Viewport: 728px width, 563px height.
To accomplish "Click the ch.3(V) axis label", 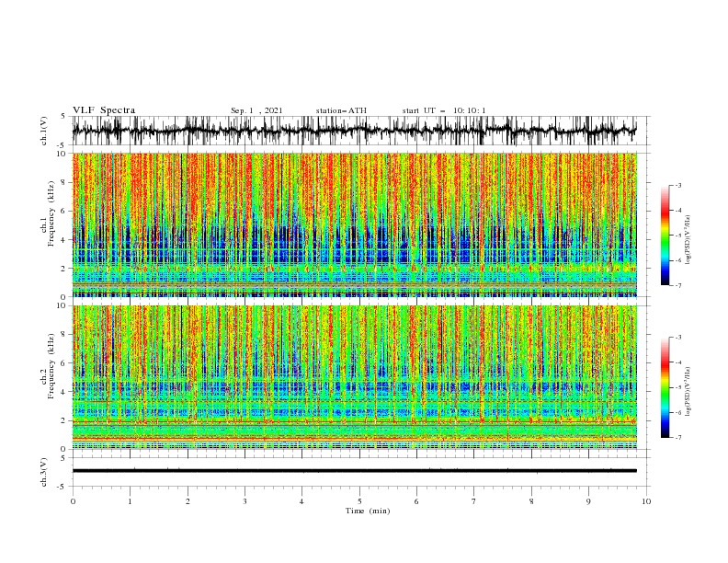I will coord(44,472).
